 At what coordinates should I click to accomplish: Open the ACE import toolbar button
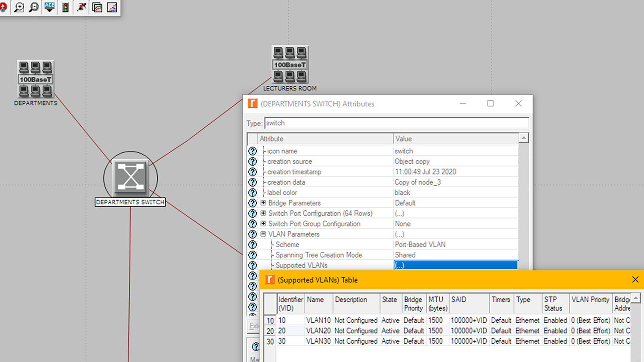coord(49,7)
